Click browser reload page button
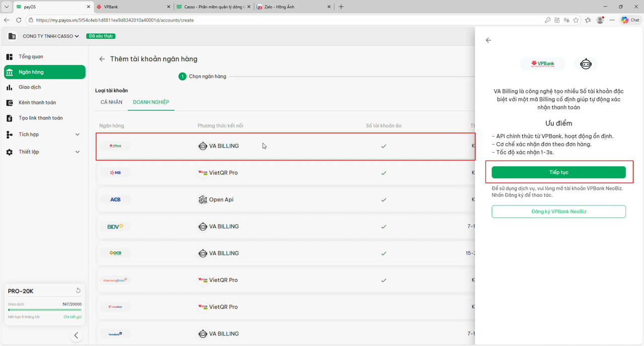 (19, 20)
